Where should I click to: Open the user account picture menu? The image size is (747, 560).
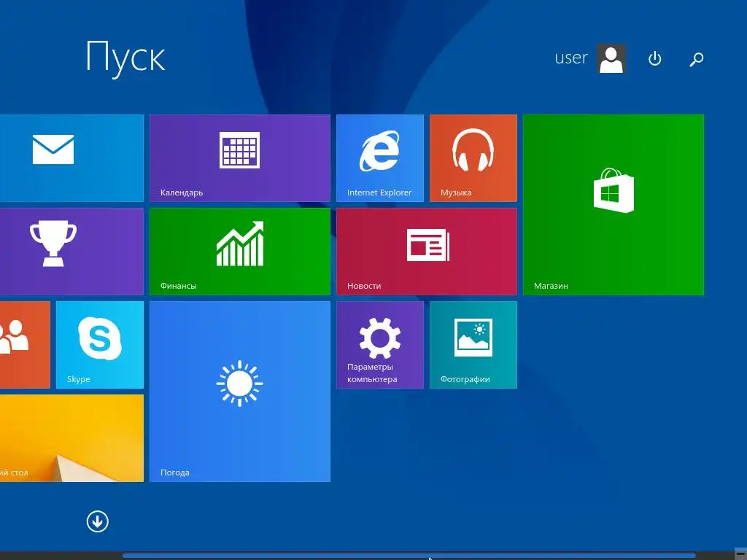point(611,58)
